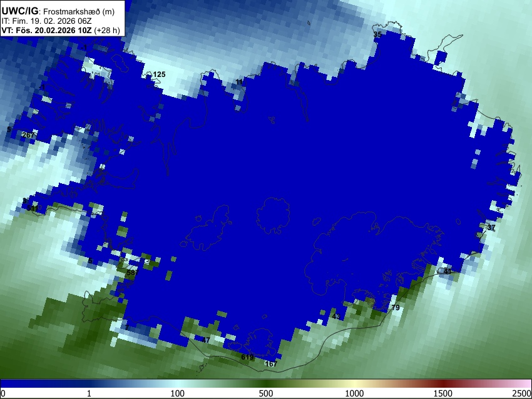
Task: Click the station value 167
Action: pos(271,364)
